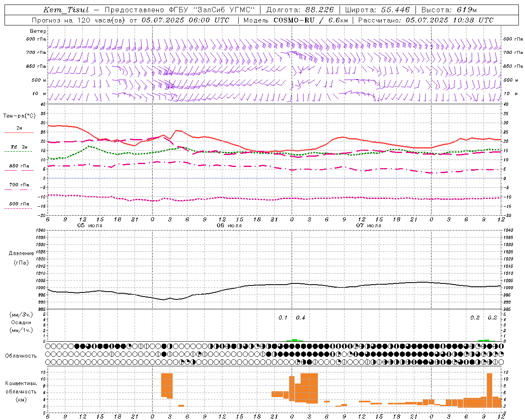
Task: Select the date label 06 июля
Action: click(229, 226)
